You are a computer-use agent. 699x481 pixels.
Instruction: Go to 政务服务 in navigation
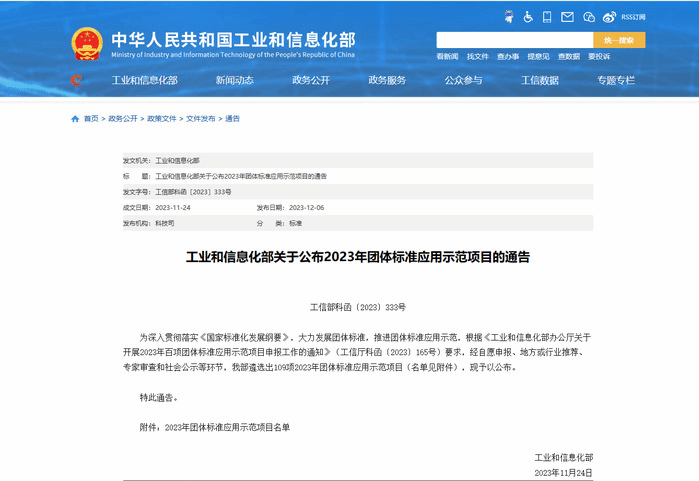pyautogui.click(x=387, y=80)
